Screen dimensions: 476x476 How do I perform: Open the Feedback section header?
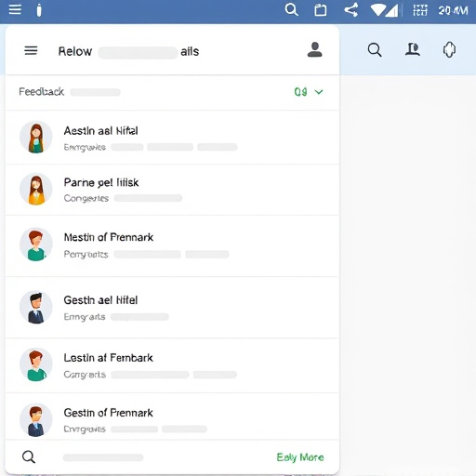172,92
